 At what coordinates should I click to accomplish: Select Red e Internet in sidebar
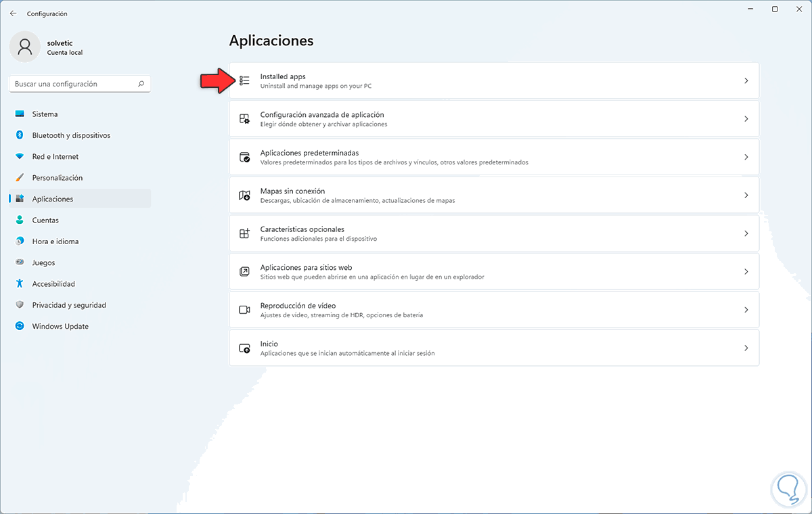tap(55, 156)
